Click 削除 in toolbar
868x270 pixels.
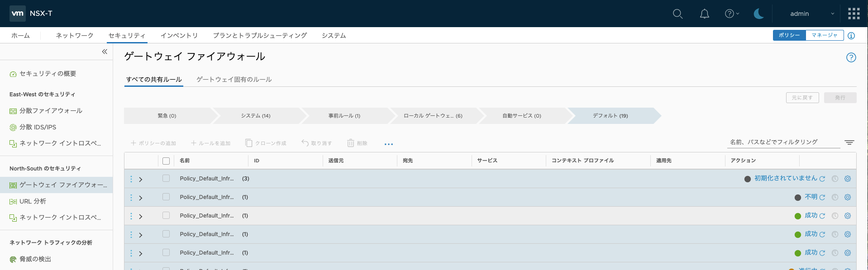pyautogui.click(x=358, y=143)
